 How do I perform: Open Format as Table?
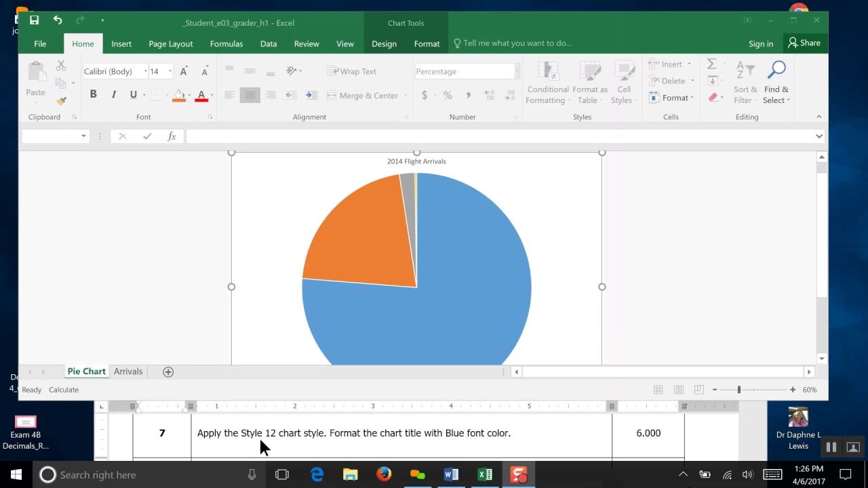[590, 83]
